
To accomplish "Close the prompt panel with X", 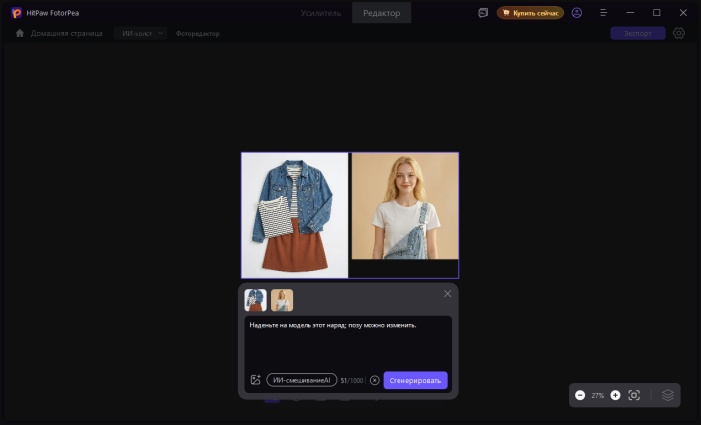I will [447, 294].
